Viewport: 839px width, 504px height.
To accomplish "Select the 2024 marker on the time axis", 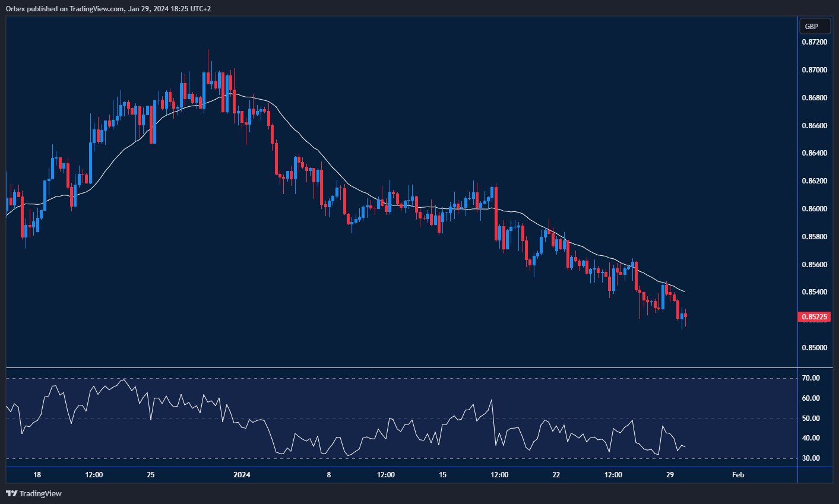I will pyautogui.click(x=240, y=475).
